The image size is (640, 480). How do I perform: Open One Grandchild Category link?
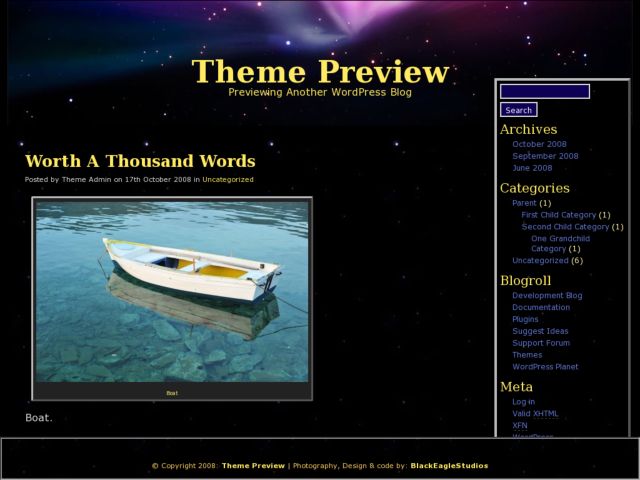click(x=560, y=244)
